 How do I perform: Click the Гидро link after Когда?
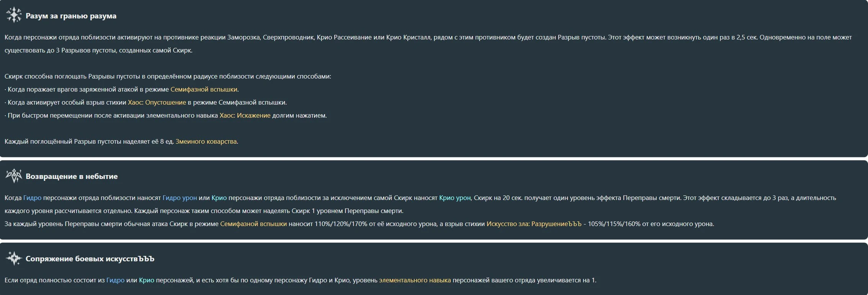point(32,198)
